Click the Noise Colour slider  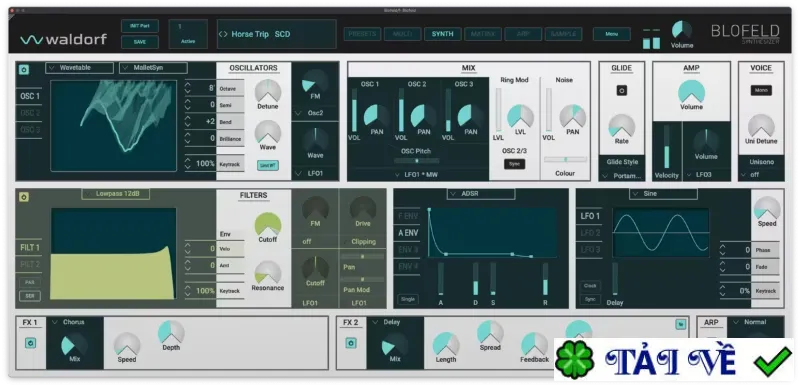coord(565,160)
